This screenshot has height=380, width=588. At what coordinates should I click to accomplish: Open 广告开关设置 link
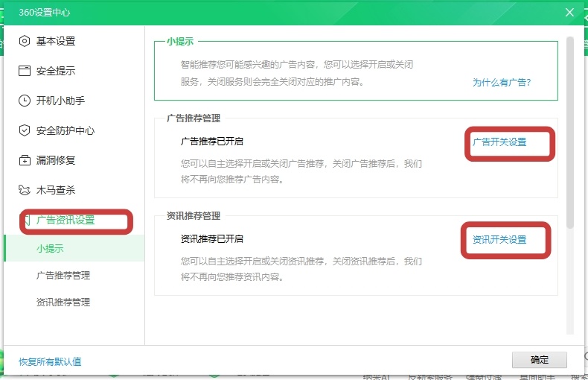tap(499, 142)
